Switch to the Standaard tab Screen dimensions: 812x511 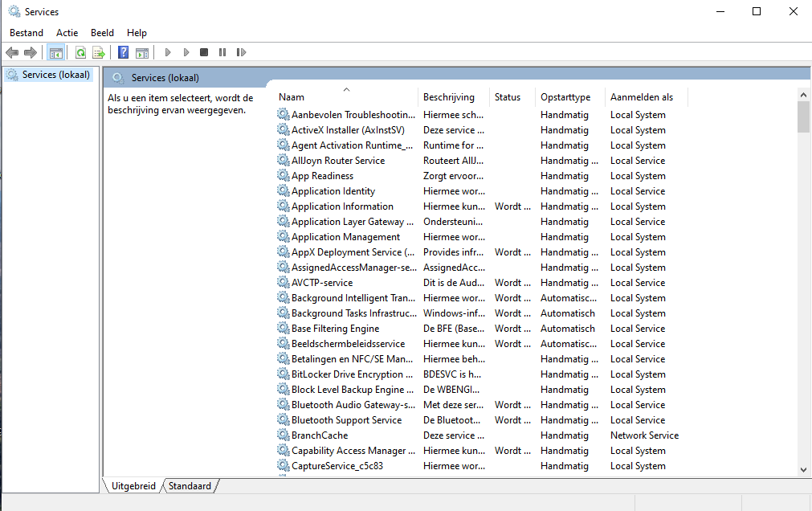click(x=190, y=486)
